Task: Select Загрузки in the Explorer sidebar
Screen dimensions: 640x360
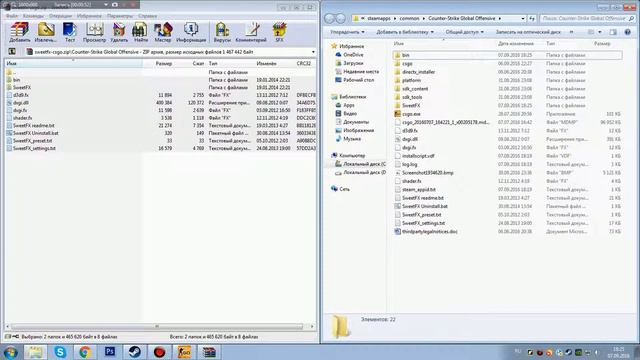Action: pyautogui.click(x=353, y=63)
